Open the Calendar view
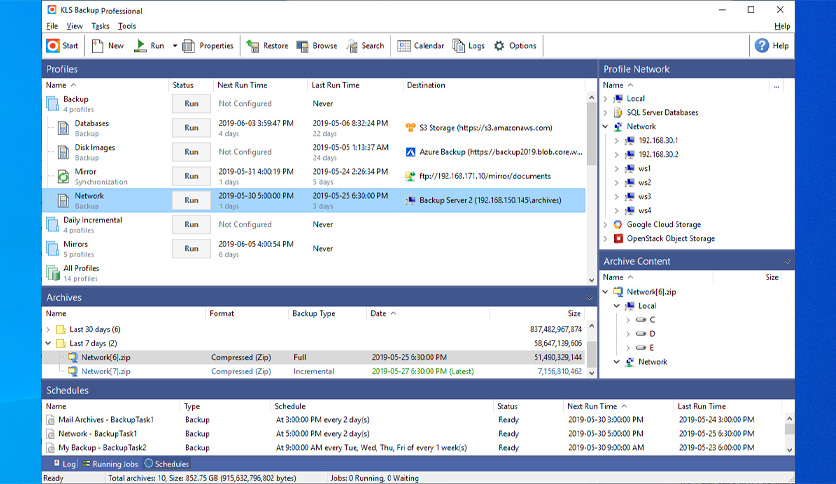This screenshot has width=836, height=484. (420, 45)
